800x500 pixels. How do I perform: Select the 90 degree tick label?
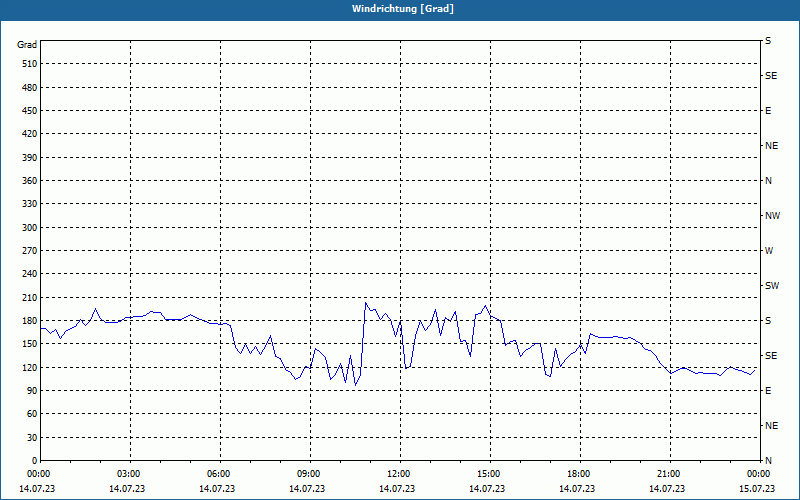[32, 391]
